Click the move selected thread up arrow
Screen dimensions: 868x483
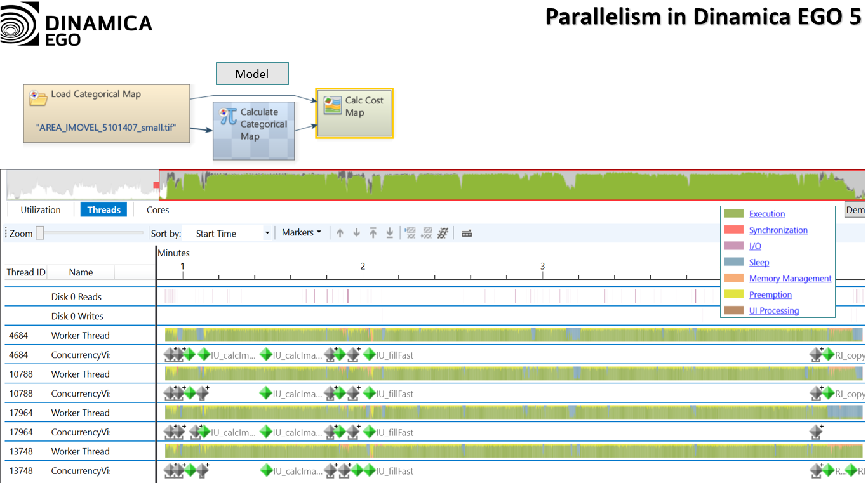(340, 233)
